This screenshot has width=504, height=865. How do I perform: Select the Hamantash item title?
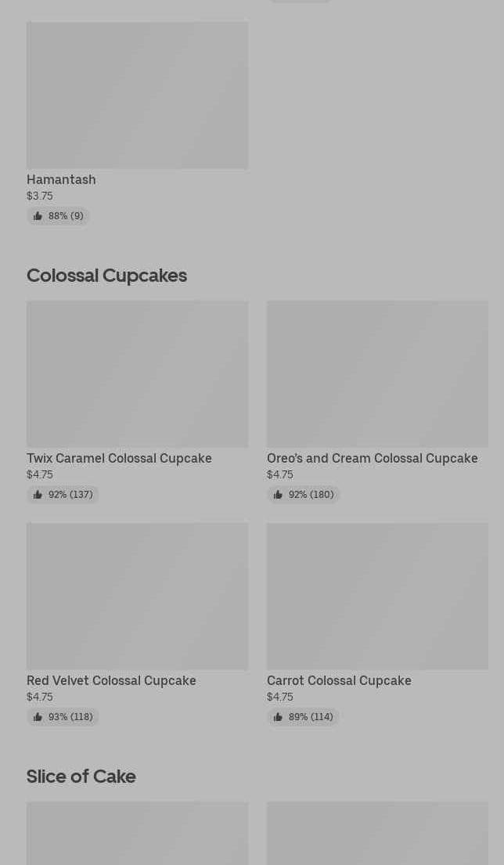click(61, 179)
